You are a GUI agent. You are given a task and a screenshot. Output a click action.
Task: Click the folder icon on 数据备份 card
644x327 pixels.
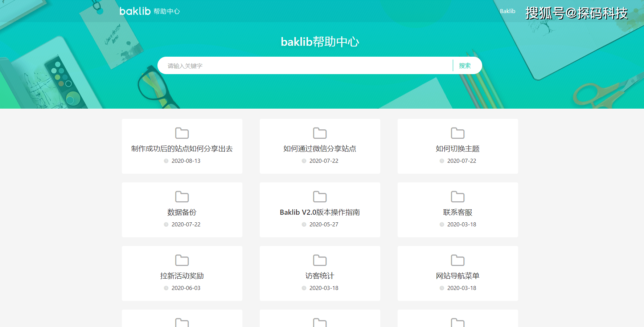(x=182, y=197)
